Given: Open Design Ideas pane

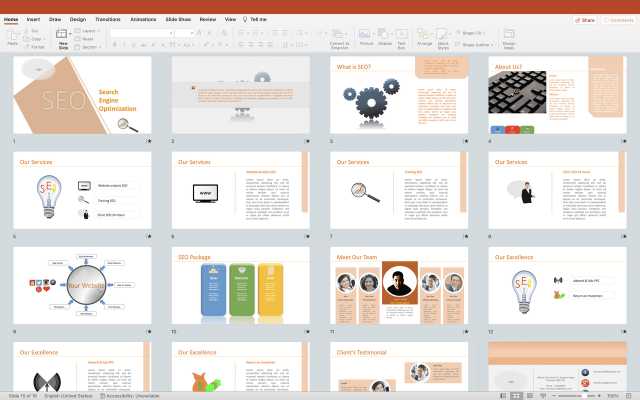Looking at the screenshot, I should tap(508, 36).
